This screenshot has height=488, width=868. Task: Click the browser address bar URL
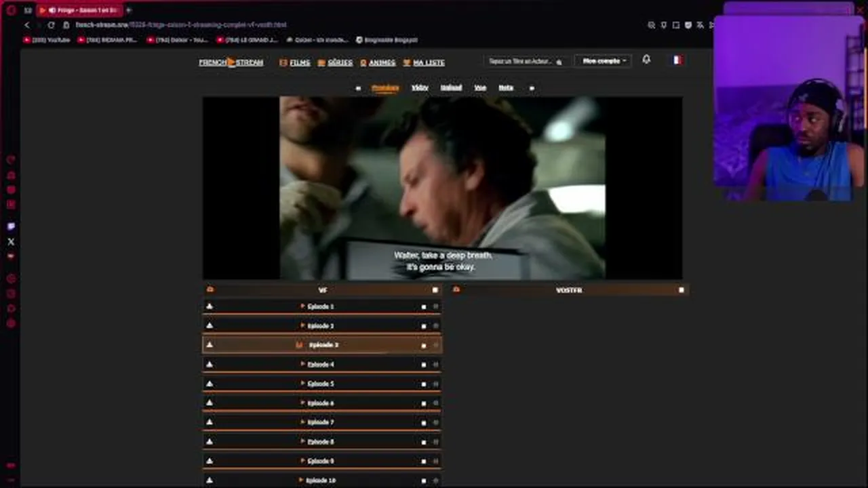coord(180,25)
